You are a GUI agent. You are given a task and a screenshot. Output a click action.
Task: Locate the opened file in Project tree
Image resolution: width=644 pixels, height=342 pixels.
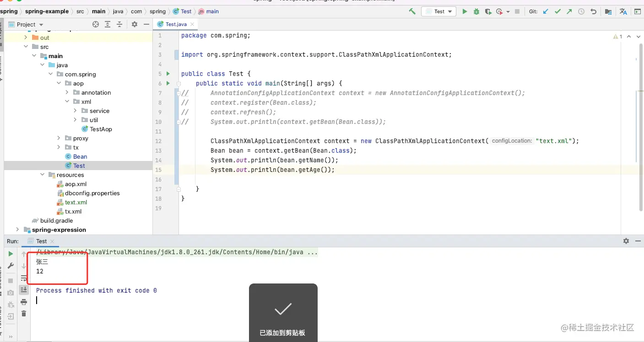(x=96, y=24)
